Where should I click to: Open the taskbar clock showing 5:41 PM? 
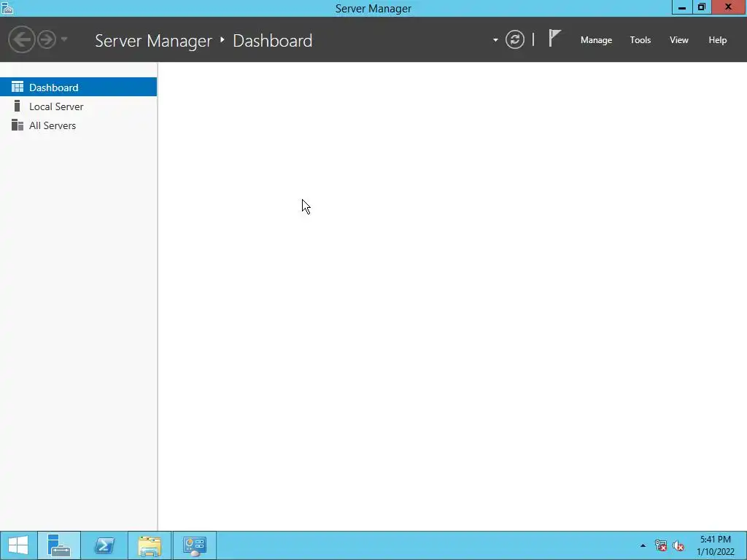coord(715,545)
